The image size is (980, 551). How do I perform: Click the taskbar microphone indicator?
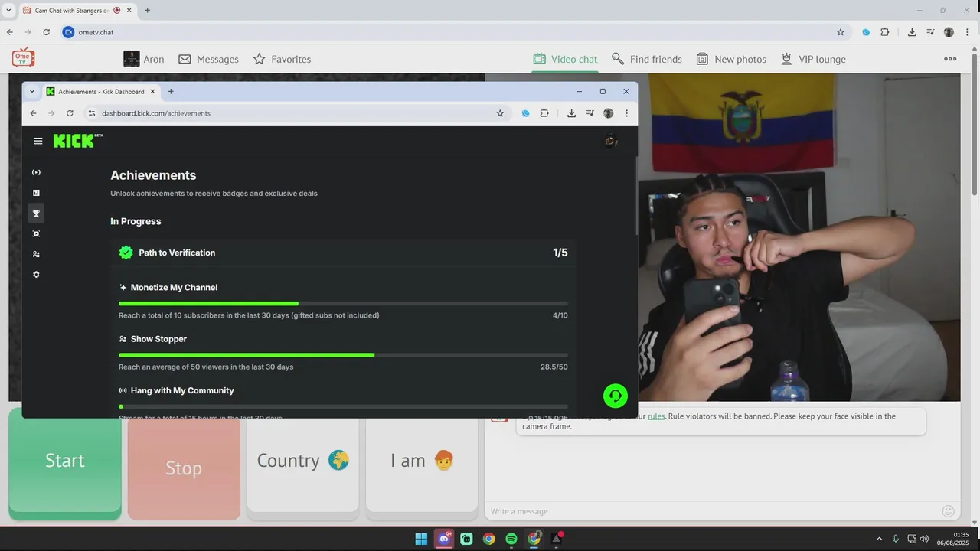click(895, 539)
